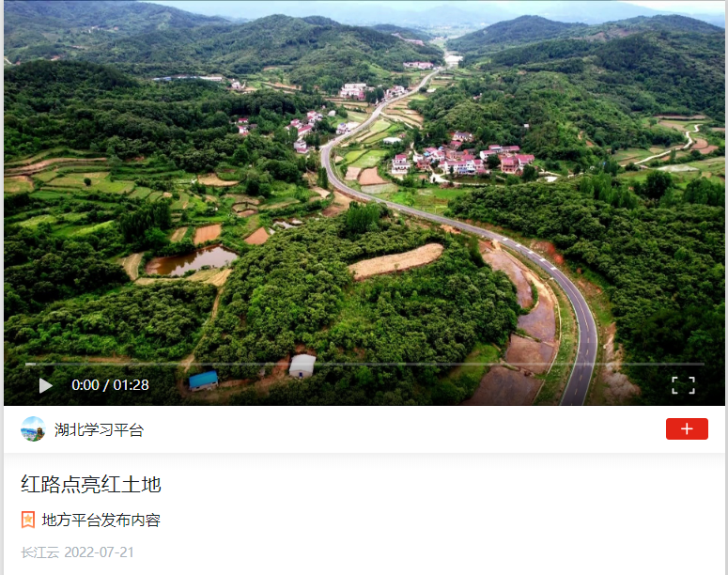The height and width of the screenshot is (575, 728).
Task: Click the red-roofed village houses in the video
Action: point(462,158)
